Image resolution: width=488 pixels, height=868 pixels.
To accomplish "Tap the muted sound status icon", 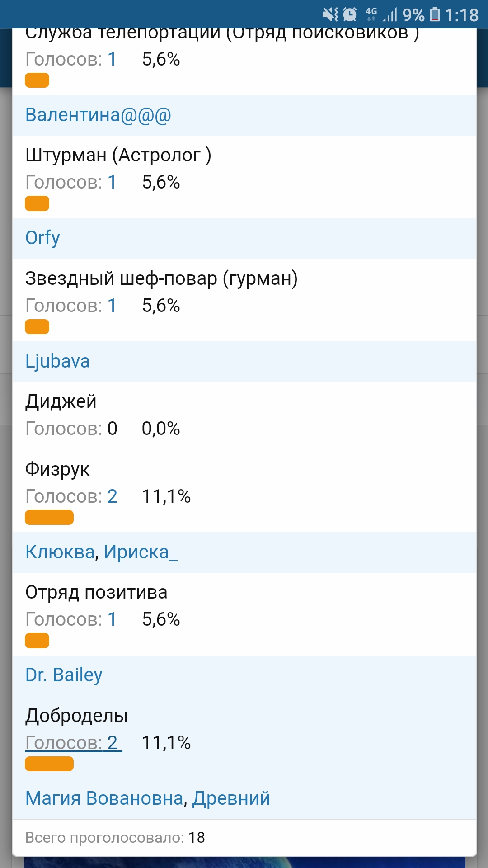I will [x=330, y=14].
